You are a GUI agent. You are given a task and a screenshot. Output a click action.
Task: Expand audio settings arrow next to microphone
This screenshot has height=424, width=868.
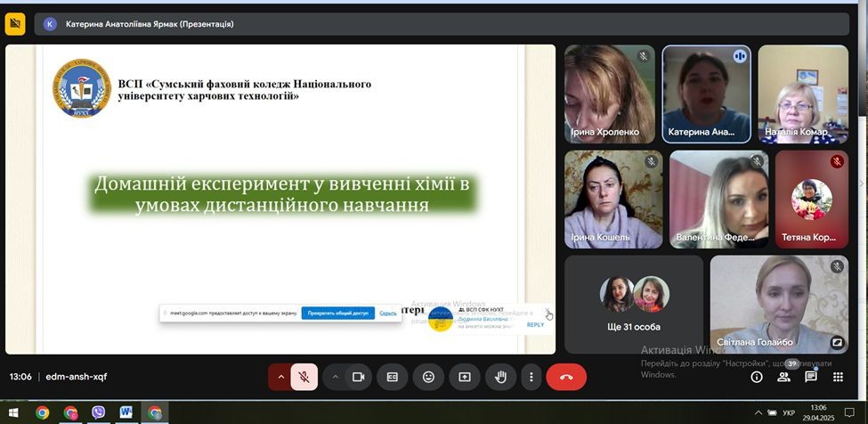(x=281, y=377)
